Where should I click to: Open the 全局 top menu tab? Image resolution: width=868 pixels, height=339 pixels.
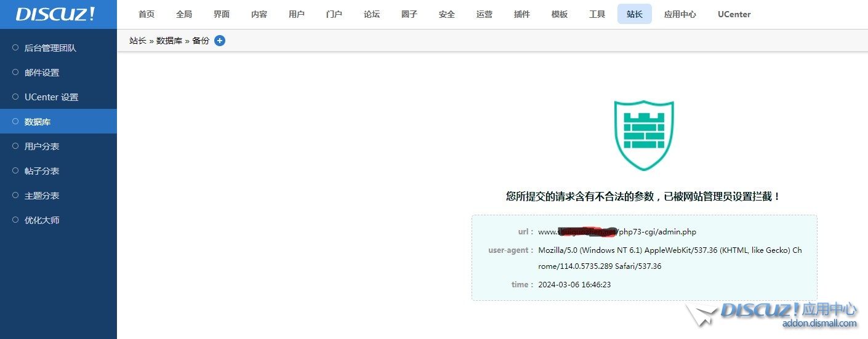click(184, 14)
